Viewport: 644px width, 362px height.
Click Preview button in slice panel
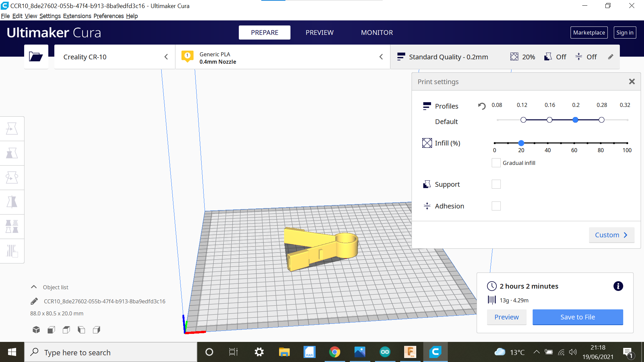pyautogui.click(x=506, y=317)
